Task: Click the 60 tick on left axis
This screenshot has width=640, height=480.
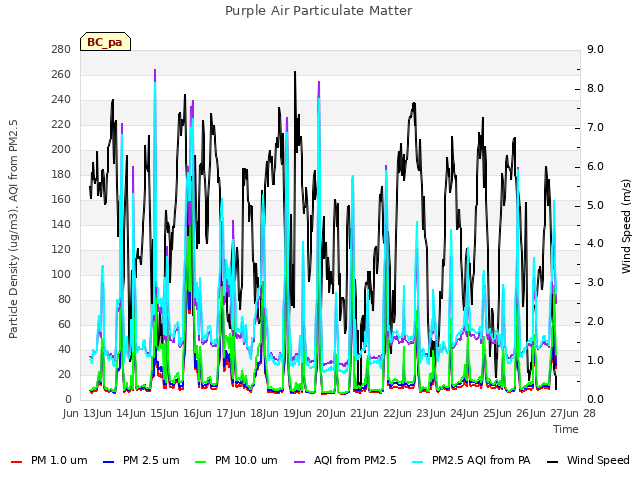Action: coord(64,324)
